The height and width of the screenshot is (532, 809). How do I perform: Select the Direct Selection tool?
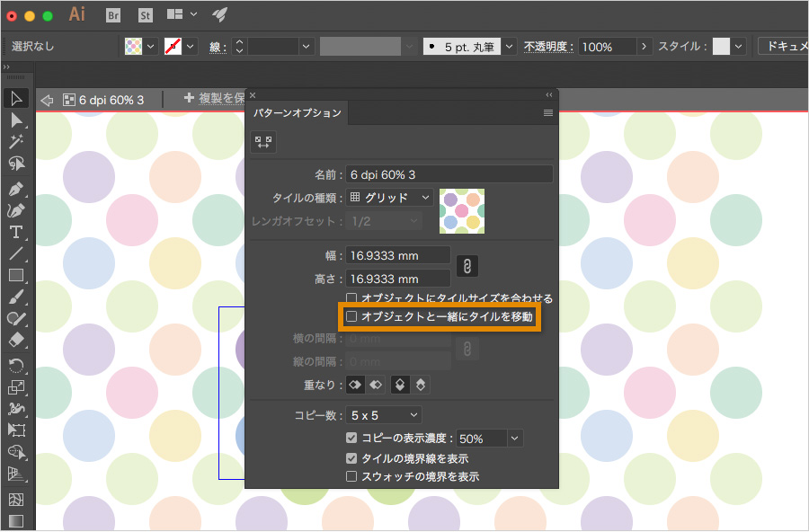(16, 120)
